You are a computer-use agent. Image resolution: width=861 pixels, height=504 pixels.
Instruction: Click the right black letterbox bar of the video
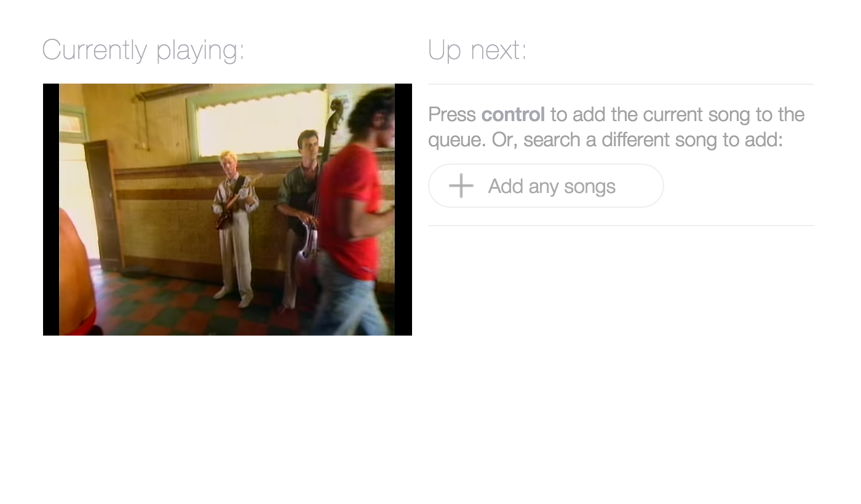coord(403,210)
